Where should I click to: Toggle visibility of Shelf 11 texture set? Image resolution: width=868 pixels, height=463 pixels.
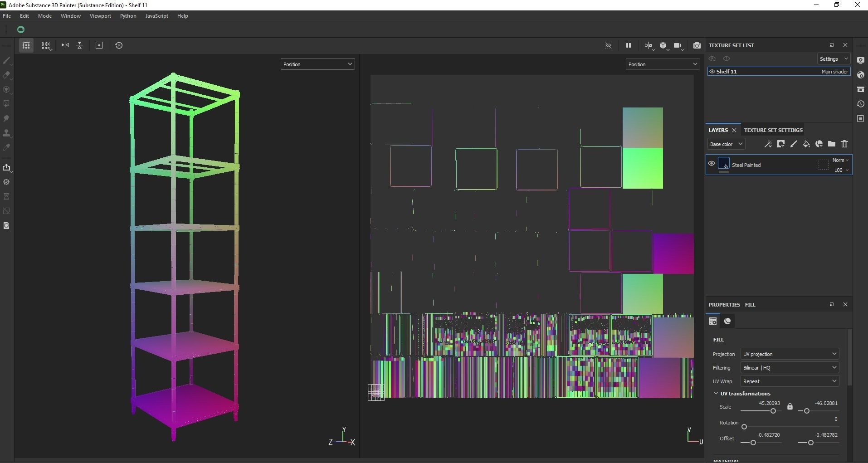pyautogui.click(x=712, y=72)
